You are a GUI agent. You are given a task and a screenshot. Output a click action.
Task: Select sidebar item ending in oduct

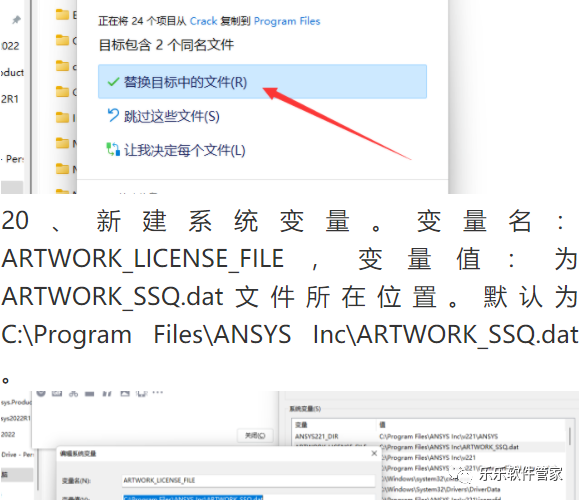12,72
